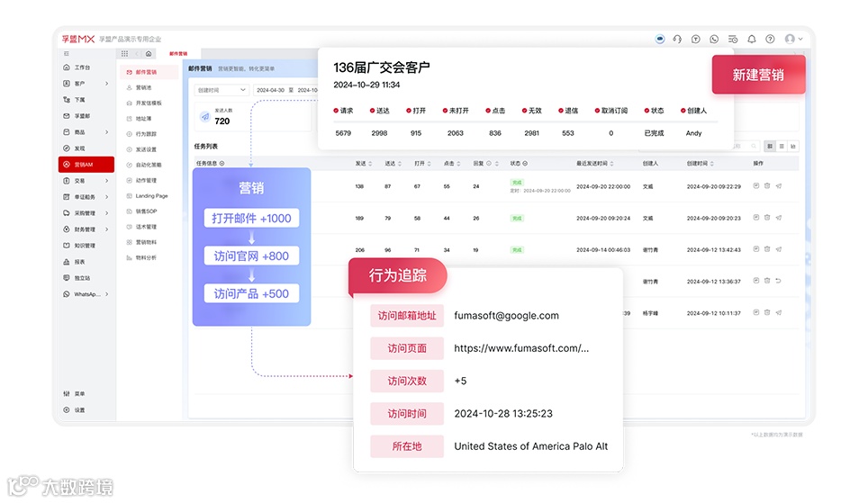
Task: Expand the 商品 sidebar menu
Action: pyautogui.click(x=87, y=132)
